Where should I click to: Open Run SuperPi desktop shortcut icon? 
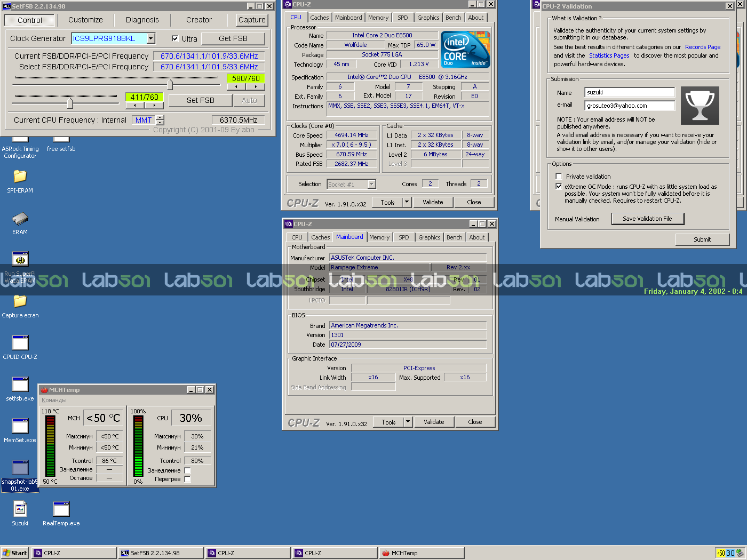point(20,260)
